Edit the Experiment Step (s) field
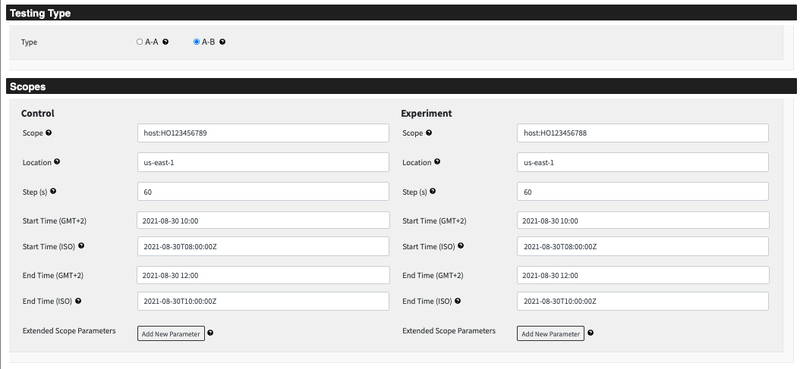This screenshot has height=369, width=800. (643, 192)
